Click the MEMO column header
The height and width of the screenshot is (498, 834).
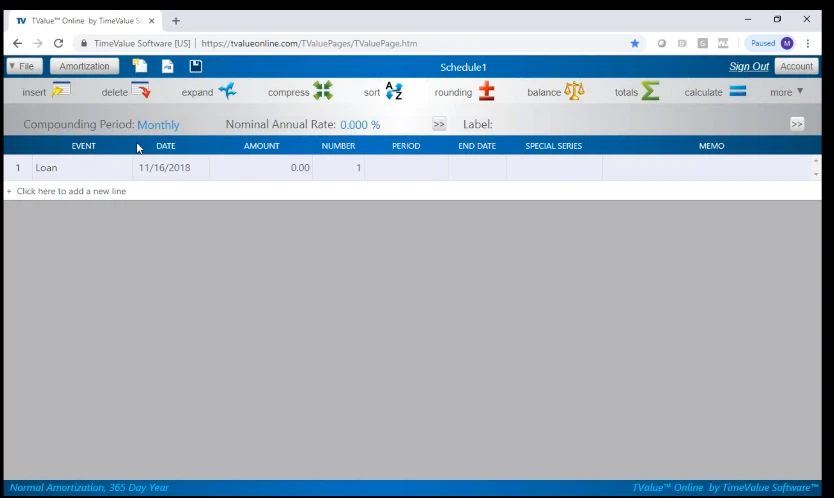tap(711, 146)
